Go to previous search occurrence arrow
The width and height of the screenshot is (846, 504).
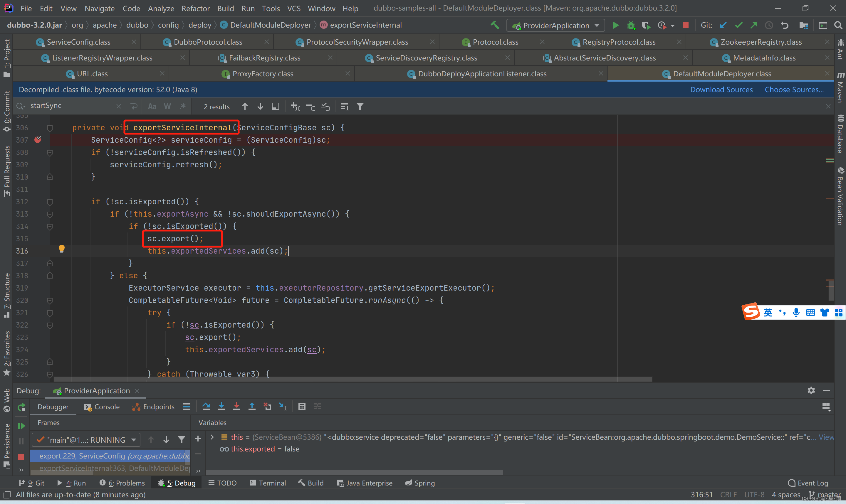[245, 107]
